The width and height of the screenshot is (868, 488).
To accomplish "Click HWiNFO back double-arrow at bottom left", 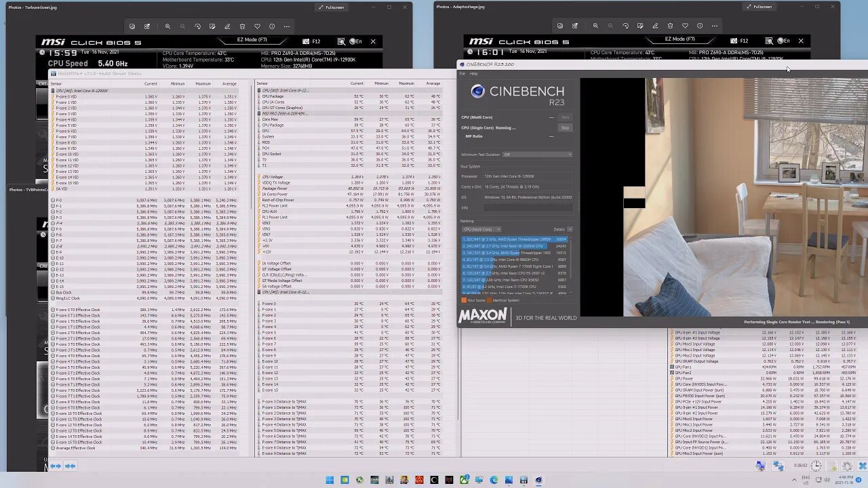I will [56, 466].
